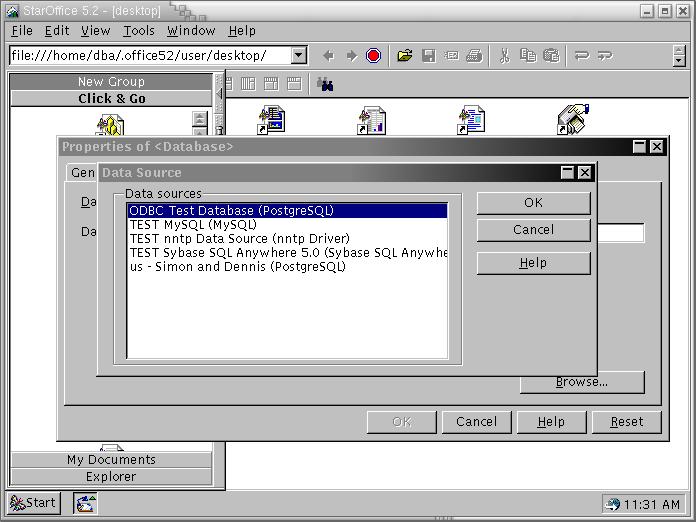Open the Tools menu

click(x=139, y=31)
